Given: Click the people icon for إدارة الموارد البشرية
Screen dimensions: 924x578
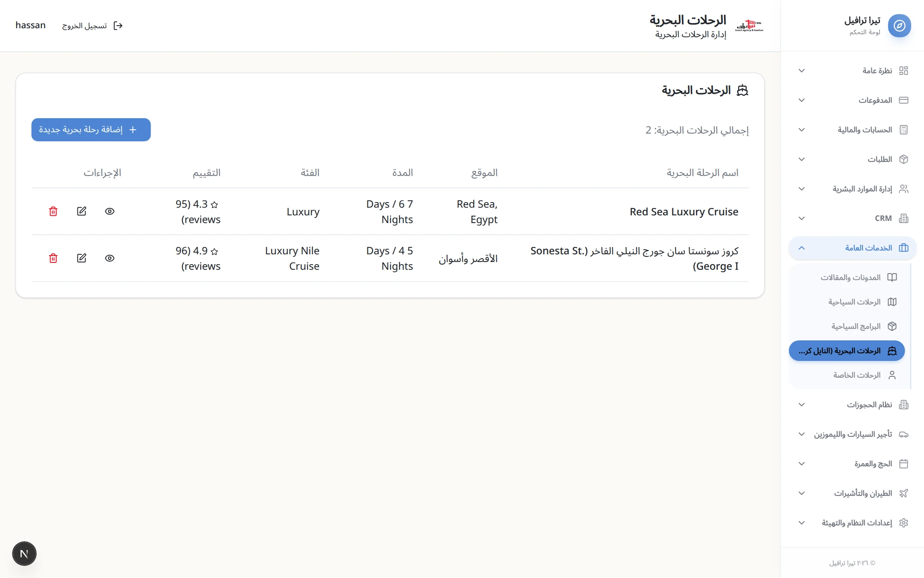Looking at the screenshot, I should (x=903, y=189).
